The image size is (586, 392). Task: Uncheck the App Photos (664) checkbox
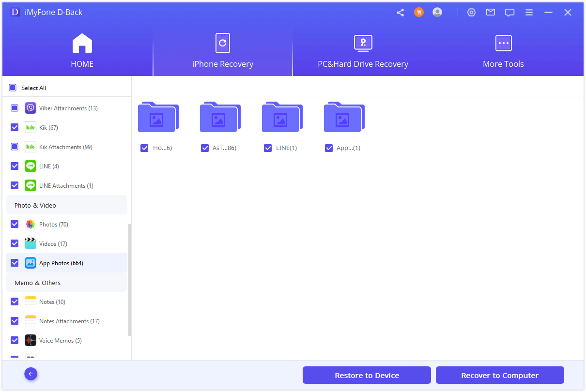click(15, 263)
